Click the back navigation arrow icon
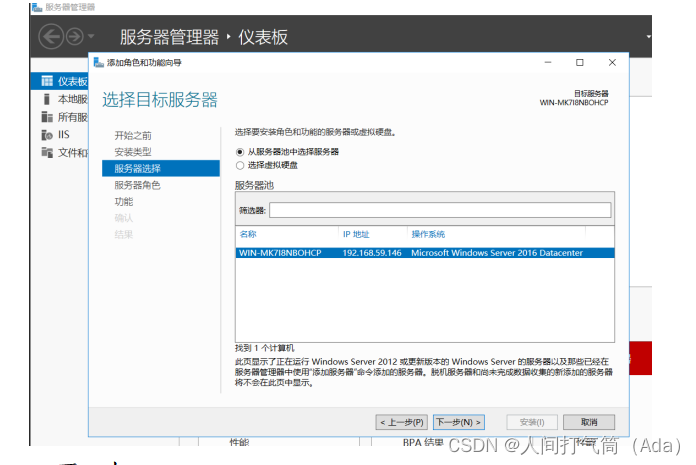696x465 pixels. pos(52,37)
